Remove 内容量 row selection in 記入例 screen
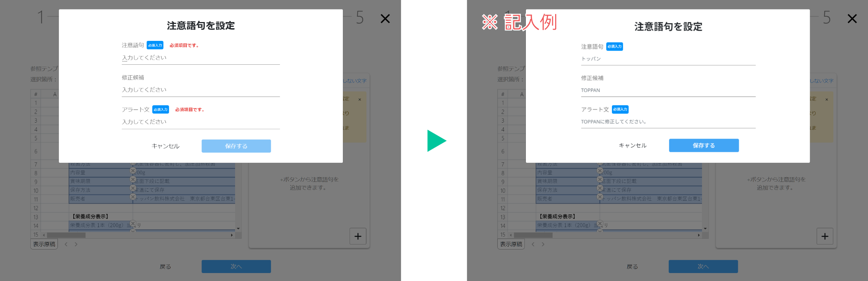Screen dimensions: 868x281 (x=600, y=170)
